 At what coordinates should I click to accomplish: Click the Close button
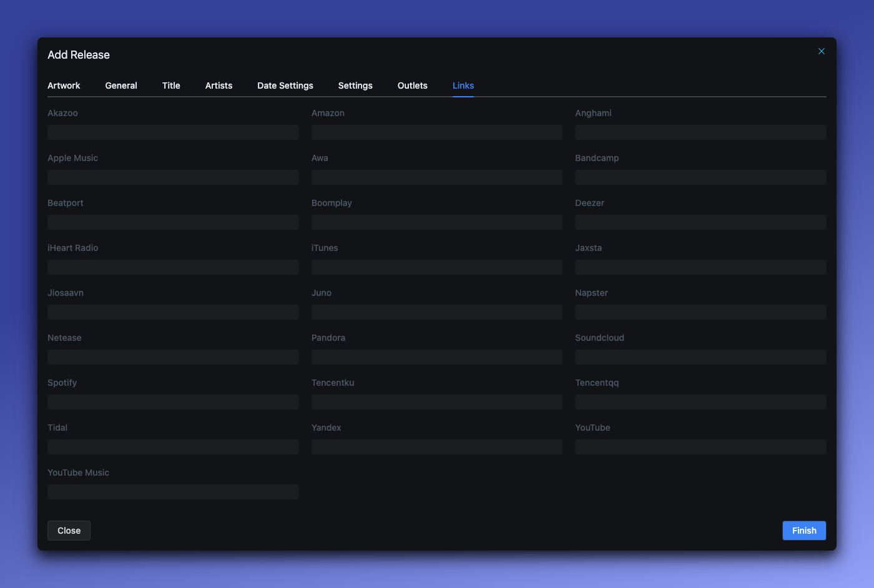pyautogui.click(x=69, y=530)
